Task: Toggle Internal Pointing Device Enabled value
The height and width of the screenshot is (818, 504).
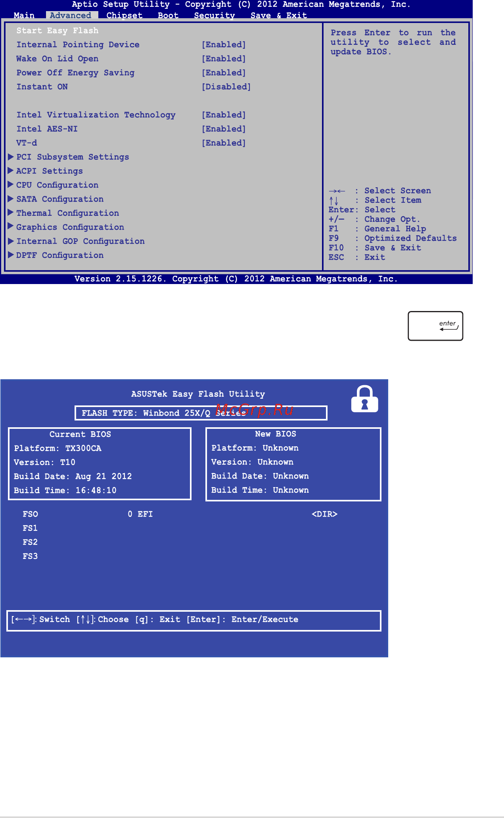Action: [224, 44]
